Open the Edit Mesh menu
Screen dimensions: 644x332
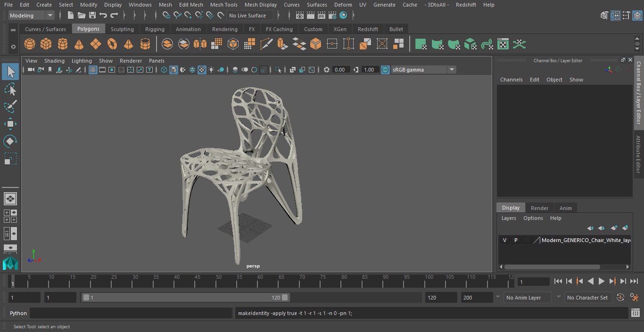point(191,5)
